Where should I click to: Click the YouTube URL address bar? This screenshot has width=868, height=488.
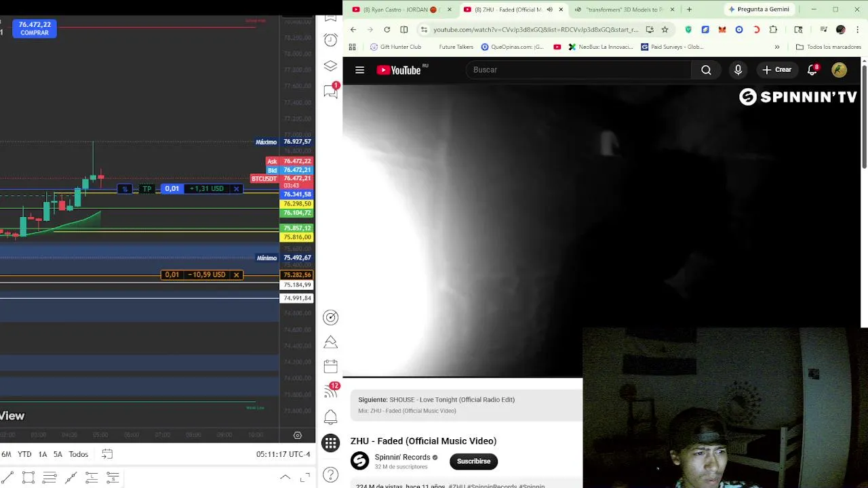pos(536,29)
